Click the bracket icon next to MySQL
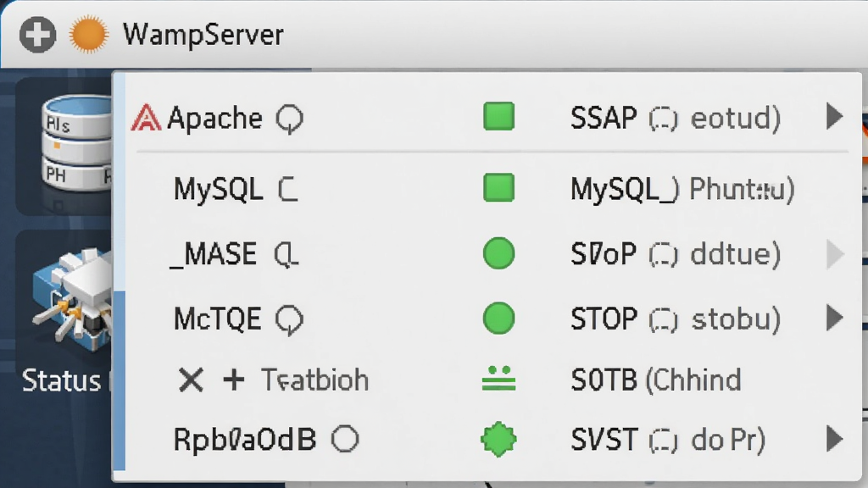Screen dimensions: 868x488 [288, 189]
